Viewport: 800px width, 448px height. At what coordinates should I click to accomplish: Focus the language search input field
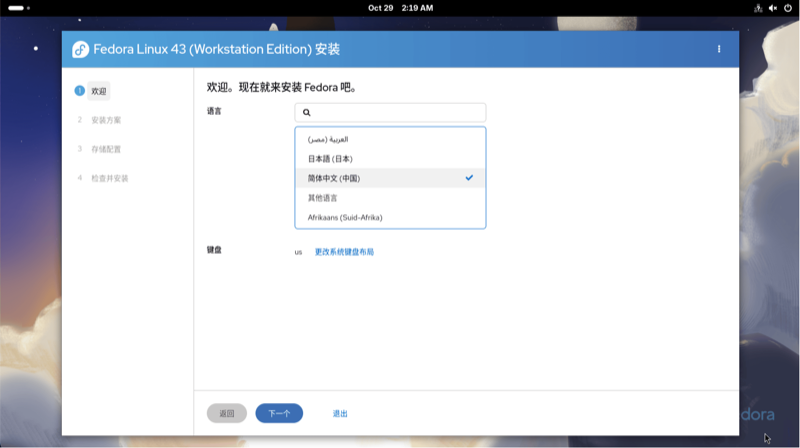click(x=390, y=112)
